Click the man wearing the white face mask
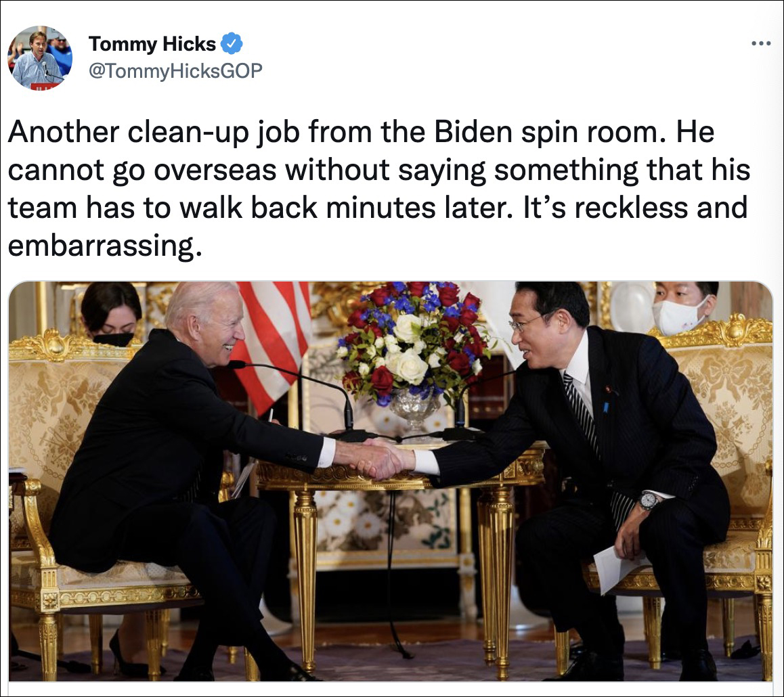This screenshot has width=784, height=697. coord(684,306)
